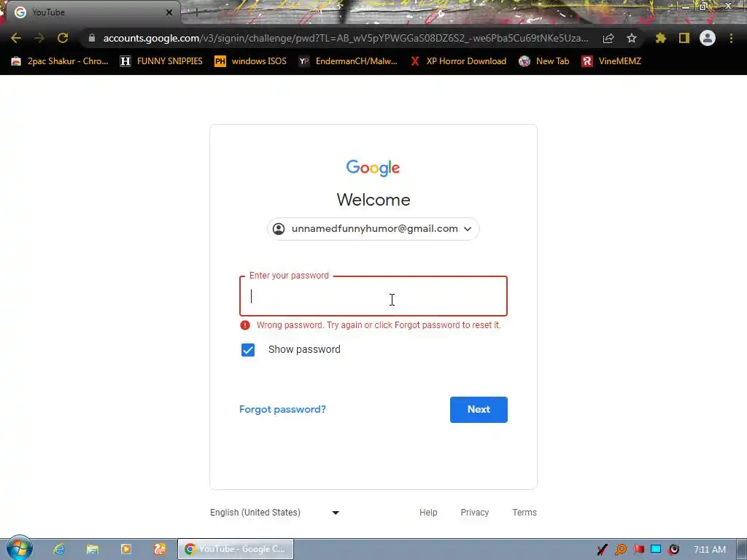Close the YouTube browser tab
This screenshot has width=747, height=560.
pyautogui.click(x=169, y=12)
